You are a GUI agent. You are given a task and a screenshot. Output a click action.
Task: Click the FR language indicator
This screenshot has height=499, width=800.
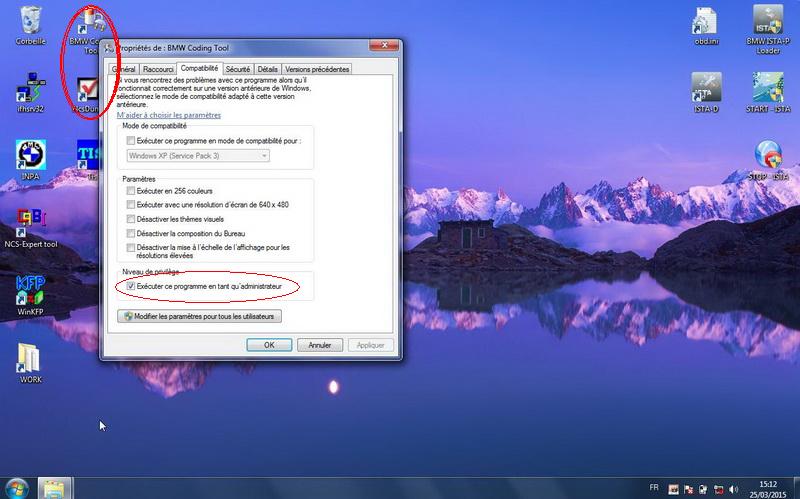(x=654, y=488)
